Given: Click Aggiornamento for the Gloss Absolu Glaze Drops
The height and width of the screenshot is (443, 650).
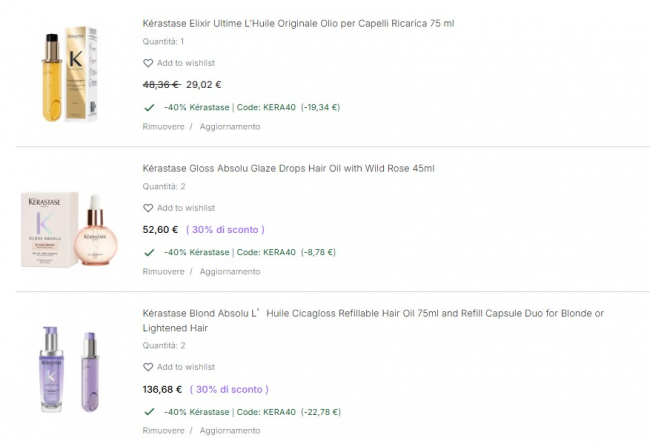Looking at the screenshot, I should pyautogui.click(x=230, y=272).
